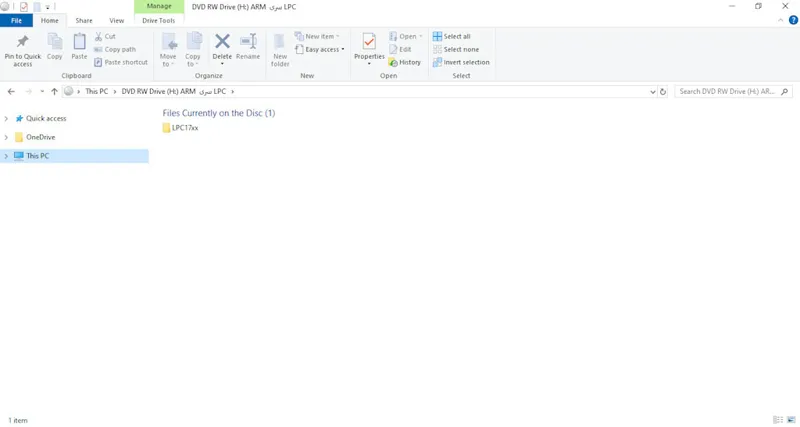The width and height of the screenshot is (800, 427).
Task: Open the File menu tab
Action: point(16,20)
